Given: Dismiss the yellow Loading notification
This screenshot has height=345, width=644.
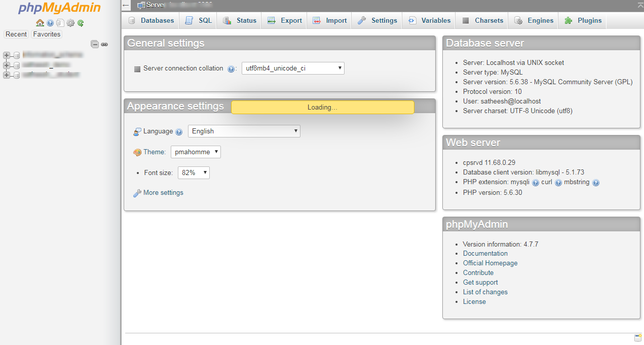Looking at the screenshot, I should point(322,108).
